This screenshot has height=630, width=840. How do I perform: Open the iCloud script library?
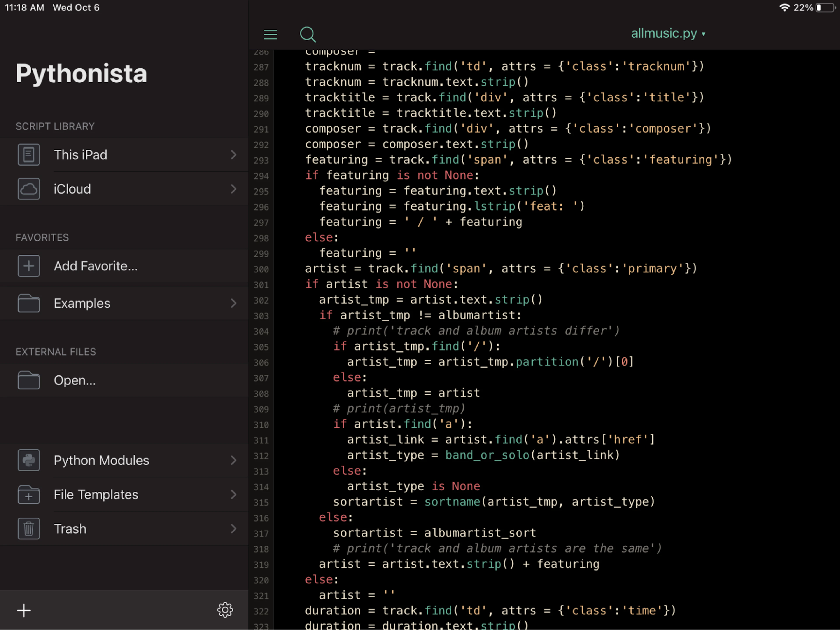point(124,189)
